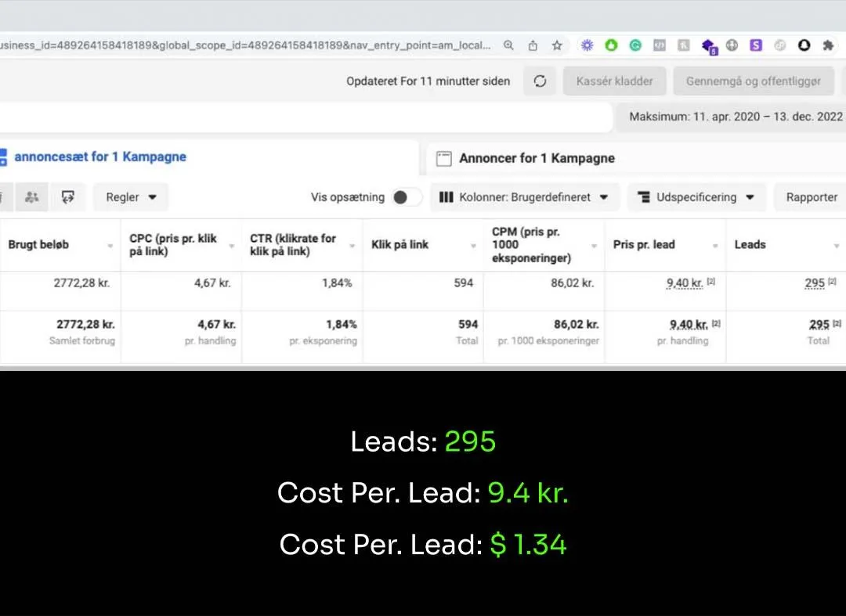The width and height of the screenshot is (846, 616).
Task: Open the Kolonner: Brugerdefineret dropdown
Action: pos(524,197)
